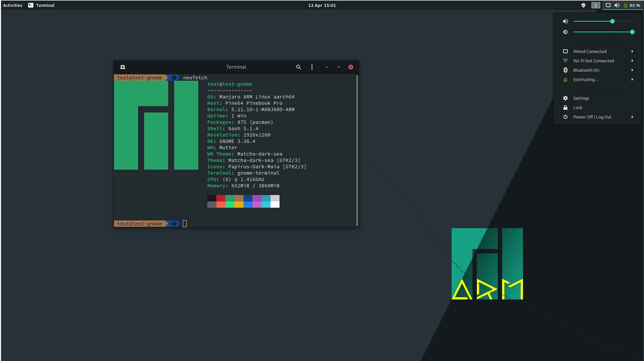Click the Terminal: gnome-terminal line

(x=244, y=173)
